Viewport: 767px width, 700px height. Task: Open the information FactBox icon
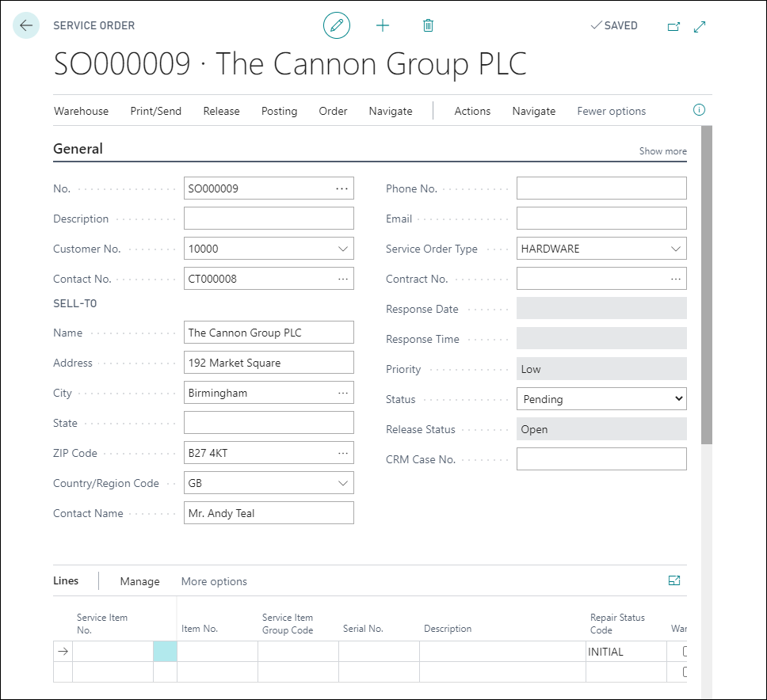pyautogui.click(x=699, y=110)
